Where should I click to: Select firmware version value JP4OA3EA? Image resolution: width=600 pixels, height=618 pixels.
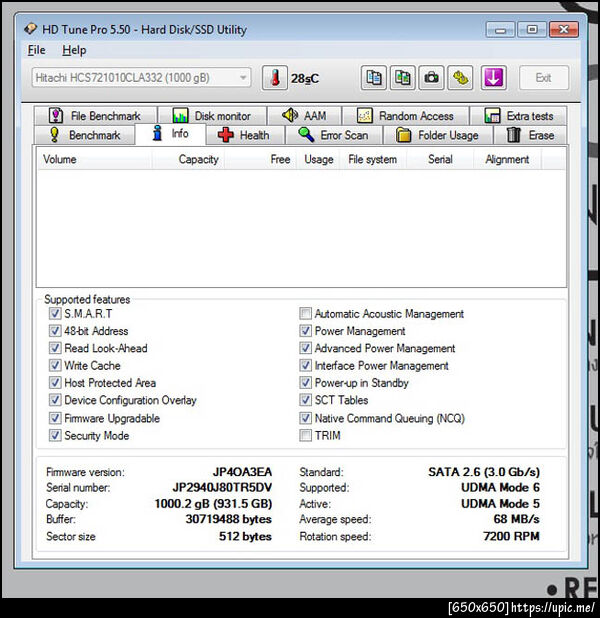[x=242, y=472]
